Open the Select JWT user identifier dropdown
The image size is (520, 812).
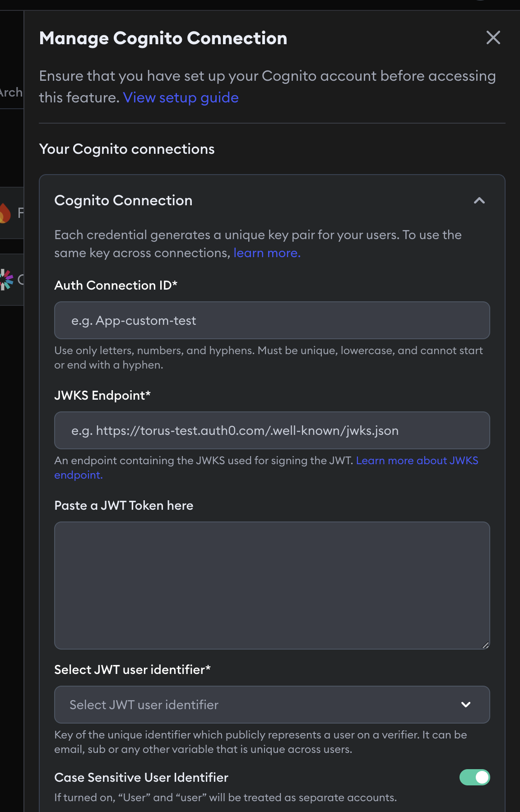(x=272, y=705)
